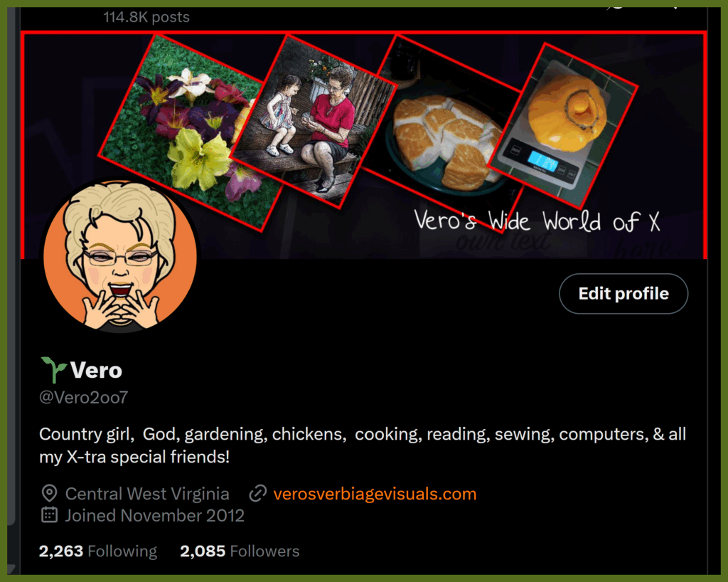Click the calendar icon beside Joined date

(x=49, y=515)
